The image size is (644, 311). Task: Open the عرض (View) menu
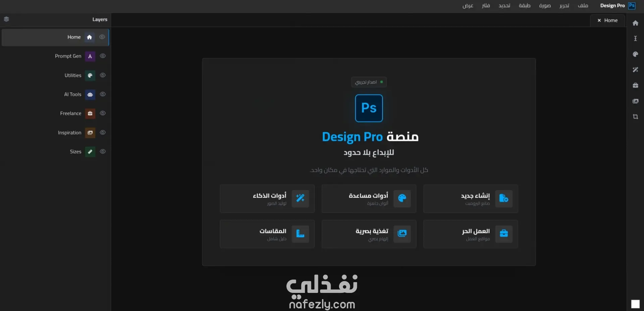468,5
